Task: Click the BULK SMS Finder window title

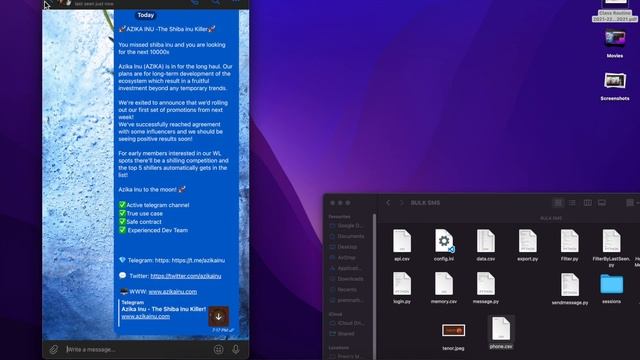Action: coord(425,203)
